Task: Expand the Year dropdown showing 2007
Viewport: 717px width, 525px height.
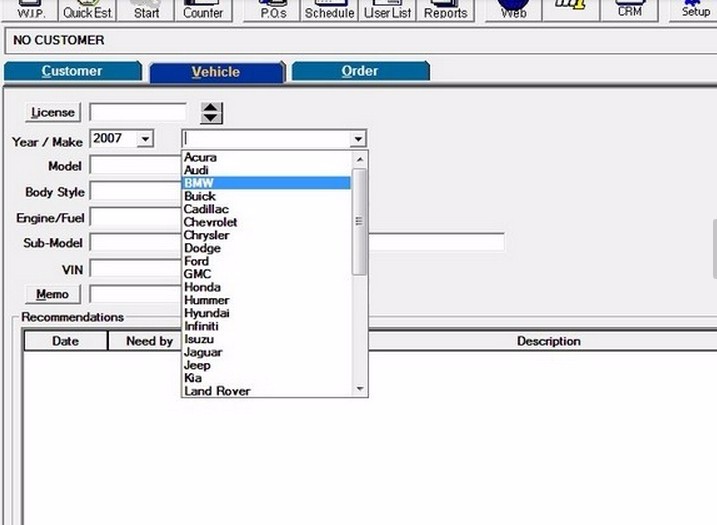Action: (x=145, y=139)
